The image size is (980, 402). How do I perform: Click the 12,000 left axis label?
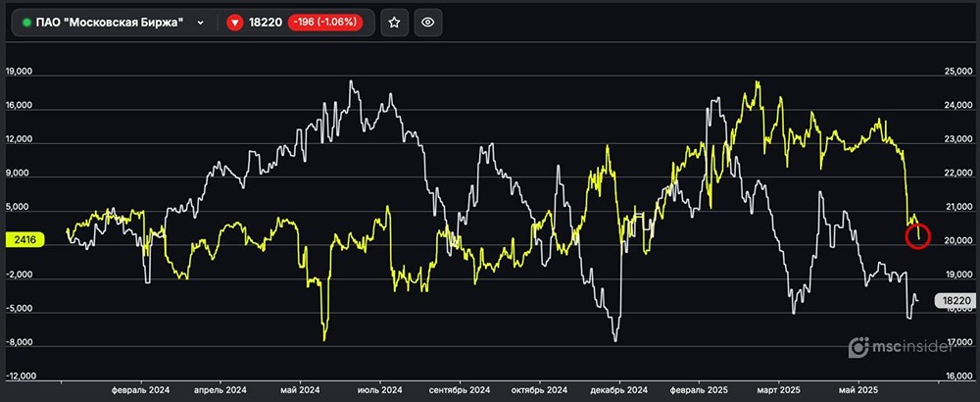pos(18,139)
